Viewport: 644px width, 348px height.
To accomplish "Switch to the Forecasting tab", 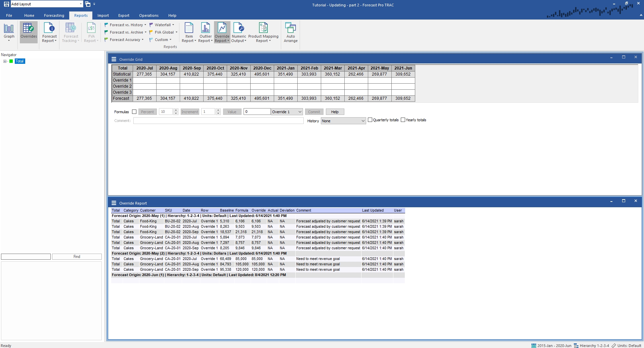I will click(x=54, y=15).
